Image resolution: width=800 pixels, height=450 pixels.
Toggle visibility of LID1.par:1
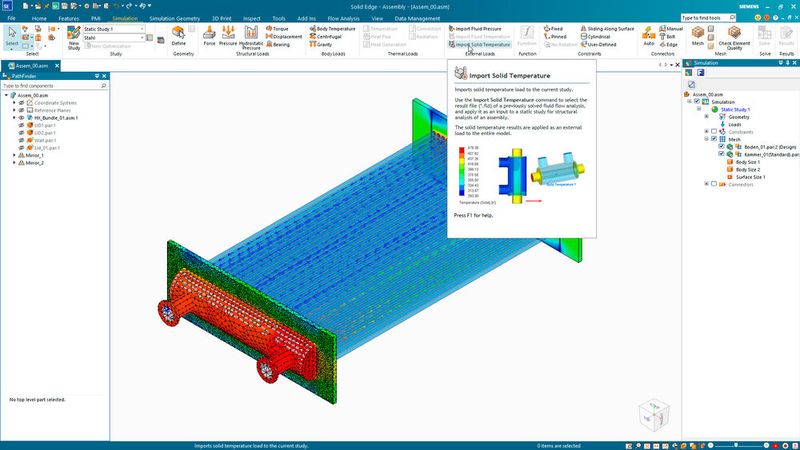pos(21,125)
